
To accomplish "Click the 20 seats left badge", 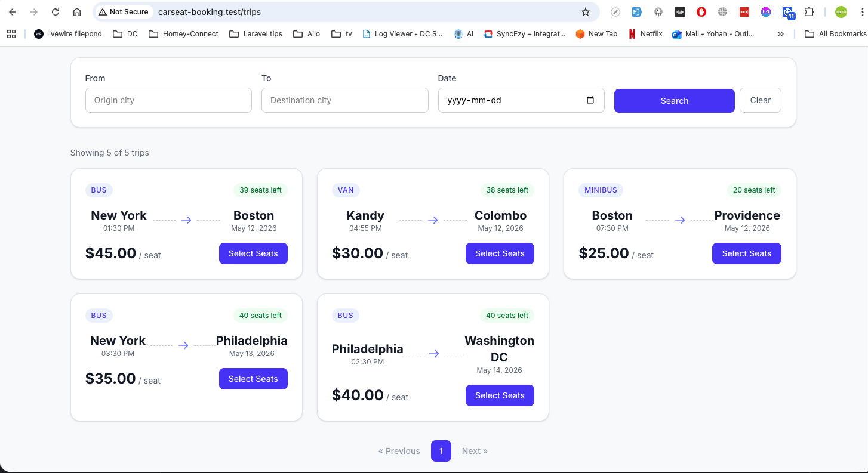I will (754, 190).
